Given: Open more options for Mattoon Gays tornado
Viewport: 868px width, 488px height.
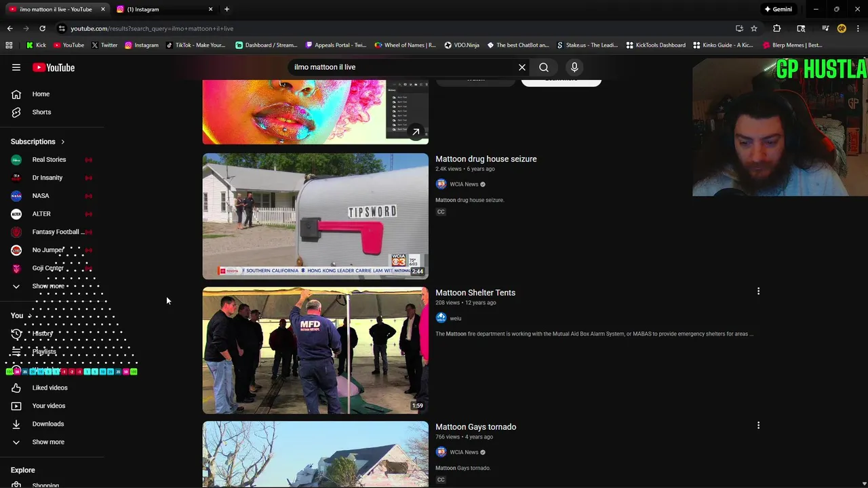Looking at the screenshot, I should tap(758, 426).
